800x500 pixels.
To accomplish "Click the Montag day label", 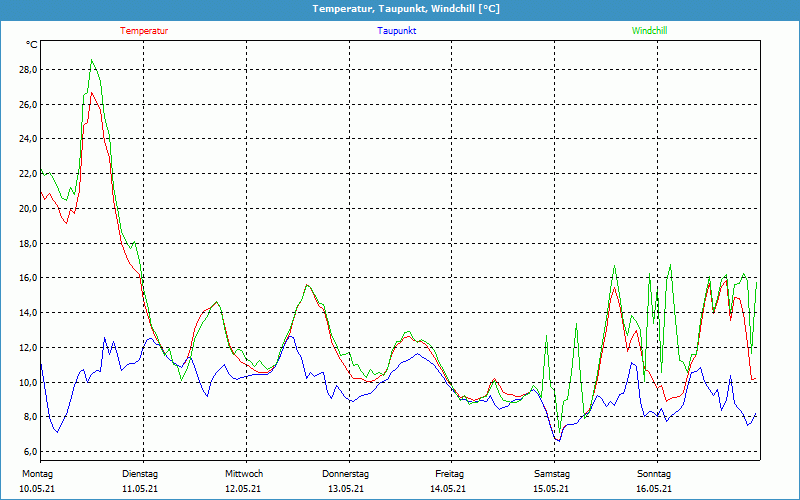I will [37, 474].
